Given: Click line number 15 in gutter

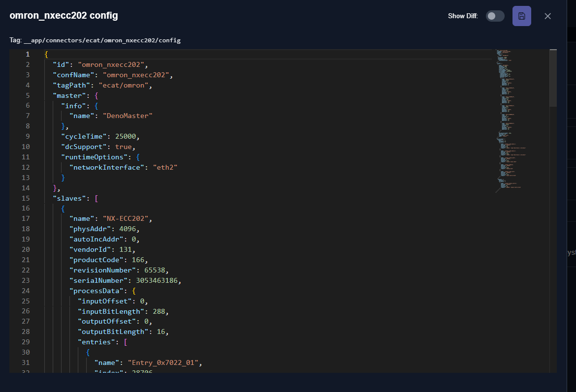Looking at the screenshot, I should coord(26,198).
